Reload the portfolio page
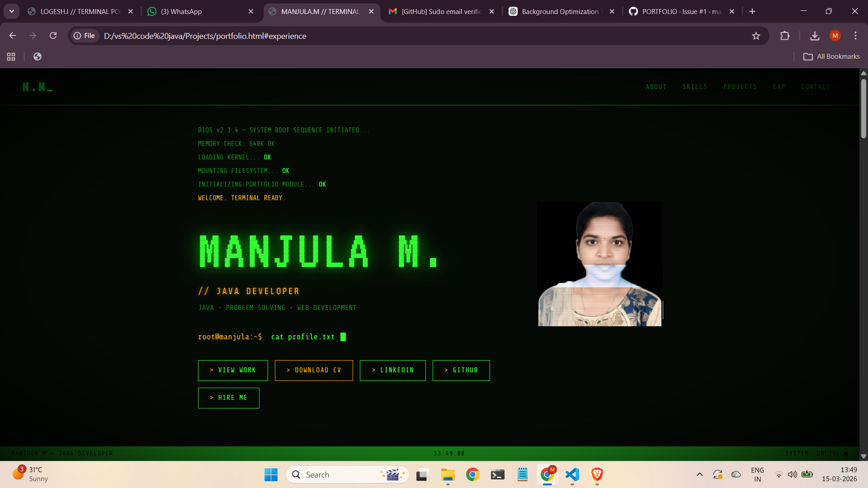The image size is (868, 488). [53, 36]
